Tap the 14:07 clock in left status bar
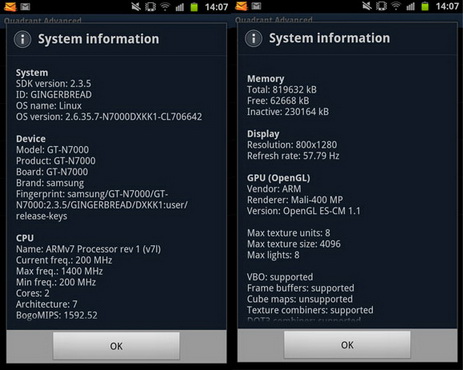Screen dimensions: 463x370 [x=216, y=7]
